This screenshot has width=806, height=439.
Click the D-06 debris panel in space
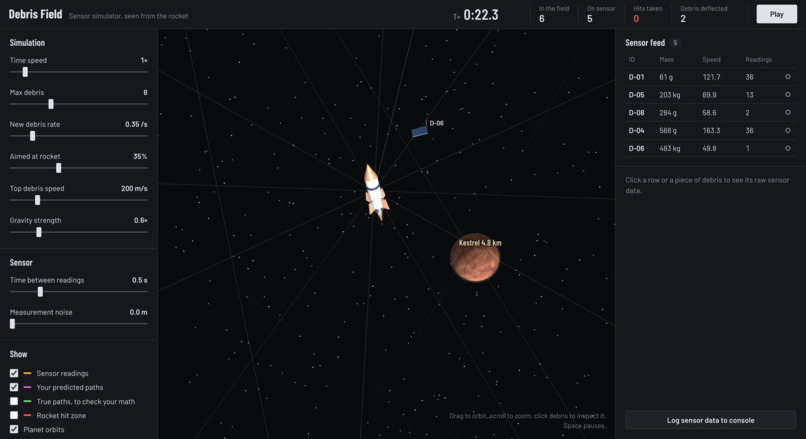click(x=419, y=132)
